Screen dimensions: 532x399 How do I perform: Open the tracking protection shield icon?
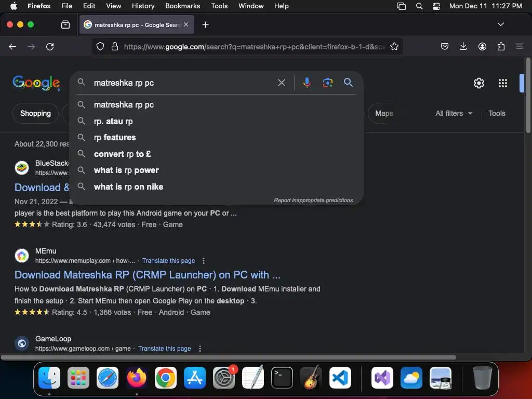[x=100, y=46]
